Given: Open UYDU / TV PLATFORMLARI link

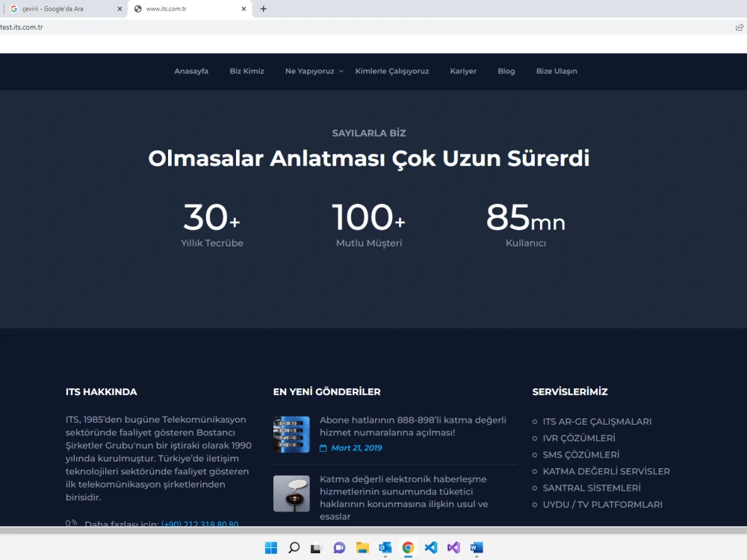Looking at the screenshot, I should 603,505.
